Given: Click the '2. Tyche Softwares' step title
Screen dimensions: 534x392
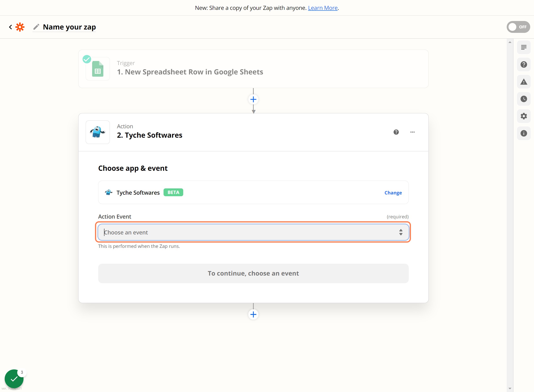Looking at the screenshot, I should click(x=149, y=135).
